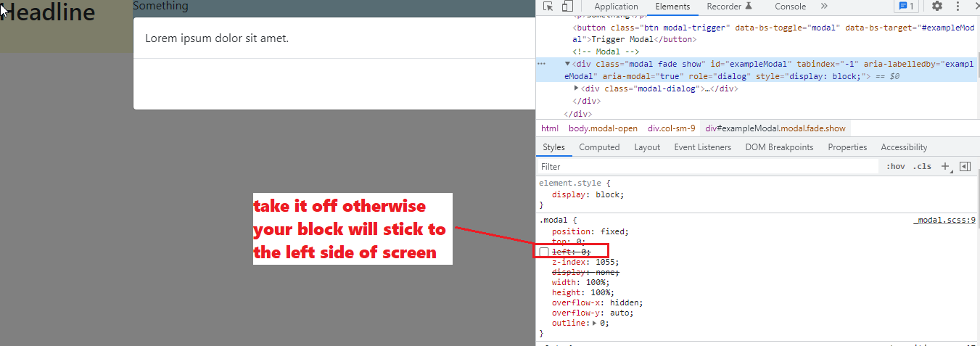
Task: Click the Trigger Modal button DOM line
Action: [773, 33]
